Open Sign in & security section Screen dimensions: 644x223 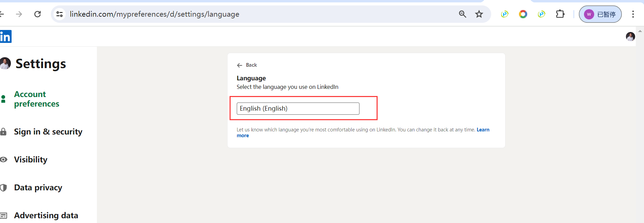[48, 132]
